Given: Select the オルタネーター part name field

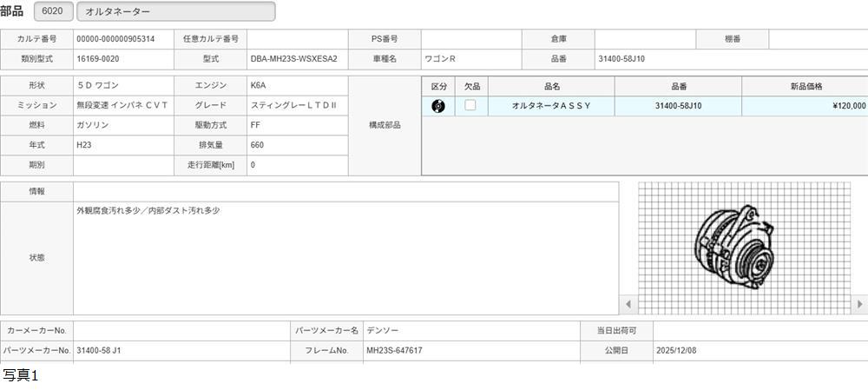Looking at the screenshot, I should 176,11.
